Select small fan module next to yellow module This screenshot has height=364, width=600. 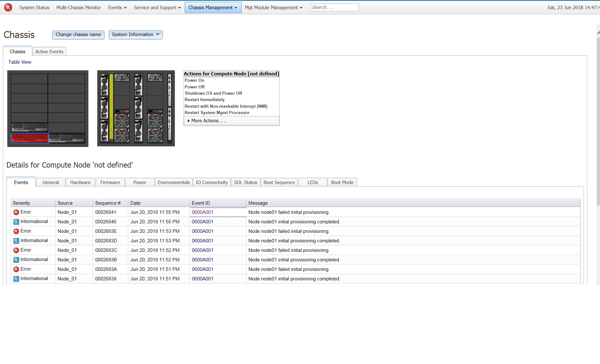click(122, 77)
